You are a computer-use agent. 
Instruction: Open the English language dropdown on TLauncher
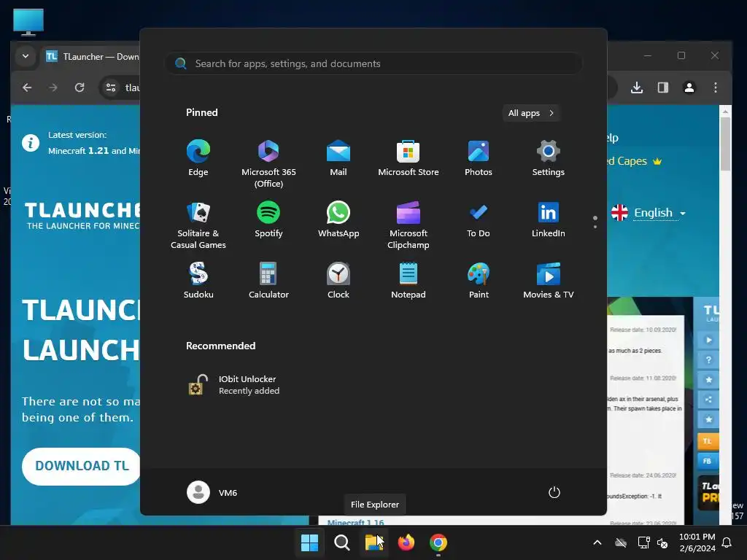pos(649,212)
